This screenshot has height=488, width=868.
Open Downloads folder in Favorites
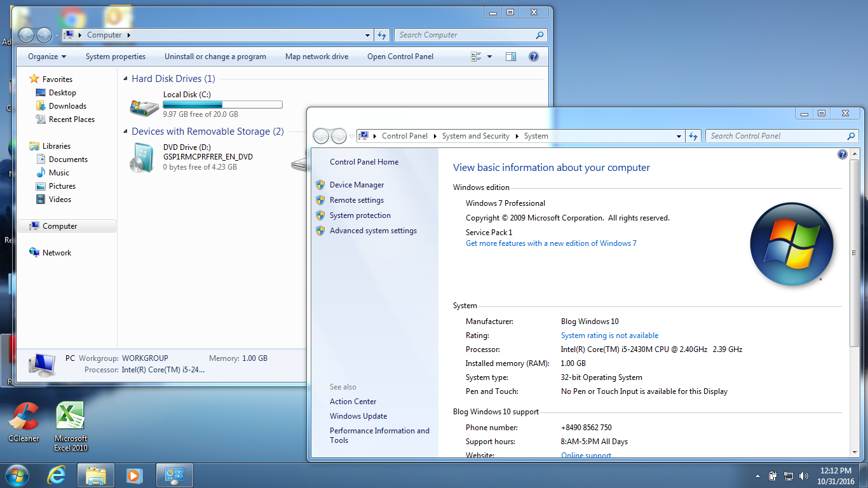click(67, 106)
